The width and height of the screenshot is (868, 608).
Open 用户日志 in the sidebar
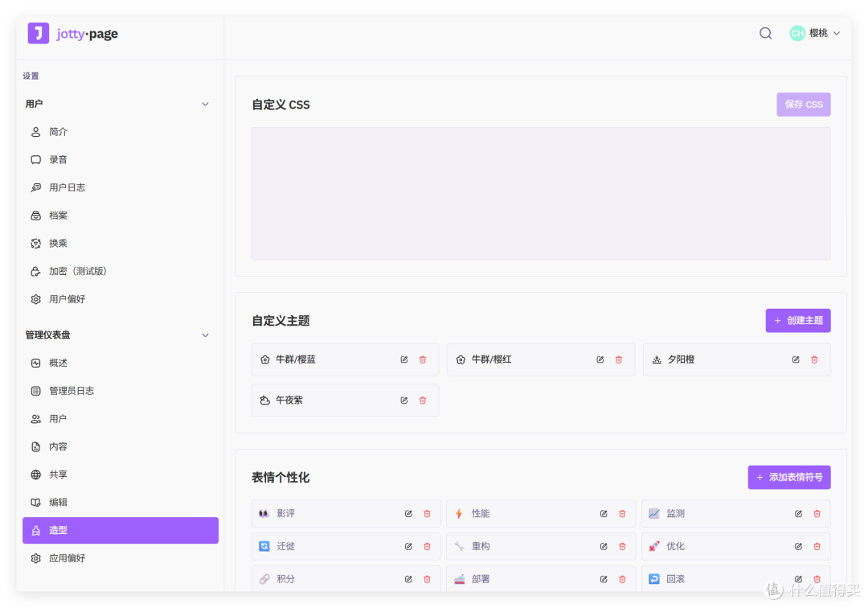click(x=120, y=187)
